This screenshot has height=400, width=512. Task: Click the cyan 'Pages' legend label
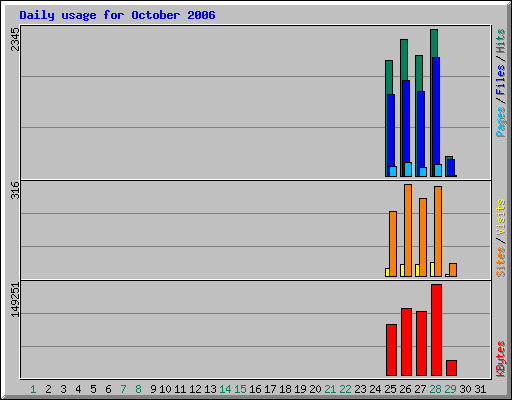pos(501,122)
